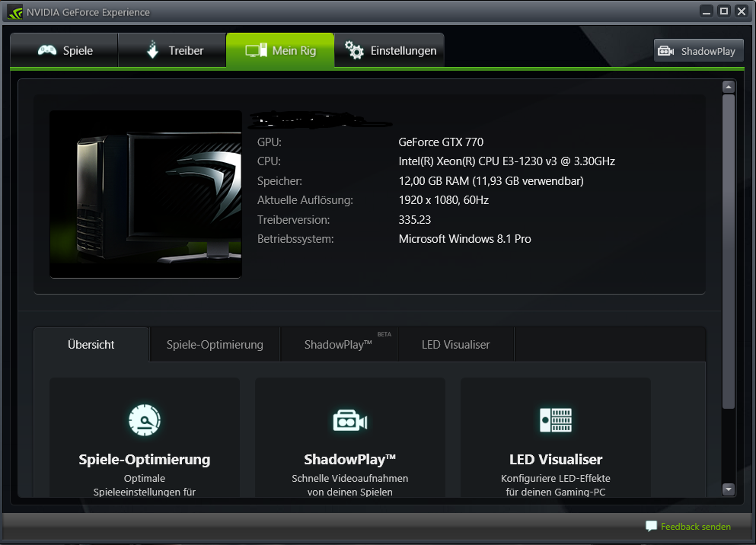Select the Übersicht sub-tab

point(91,345)
